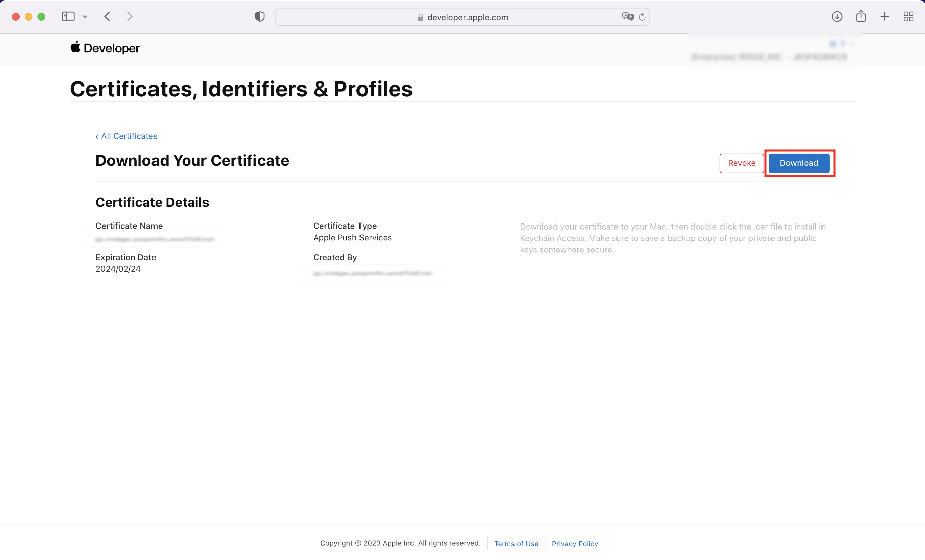Click the blue Download button
Screen dimensions: 925x560
pyautogui.click(x=799, y=163)
